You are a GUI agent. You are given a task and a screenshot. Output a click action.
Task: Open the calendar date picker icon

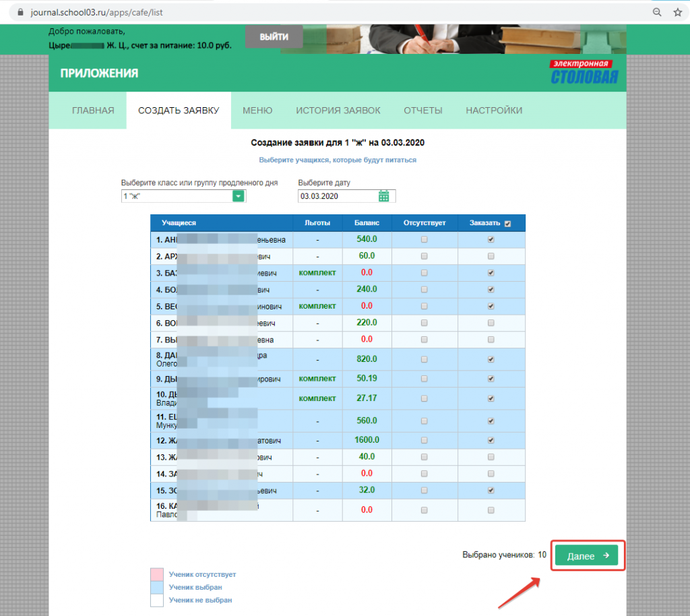[384, 195]
